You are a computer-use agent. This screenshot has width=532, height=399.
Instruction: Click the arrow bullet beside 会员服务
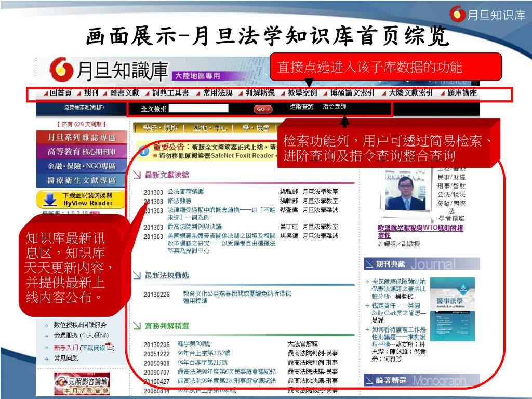[x=46, y=336]
